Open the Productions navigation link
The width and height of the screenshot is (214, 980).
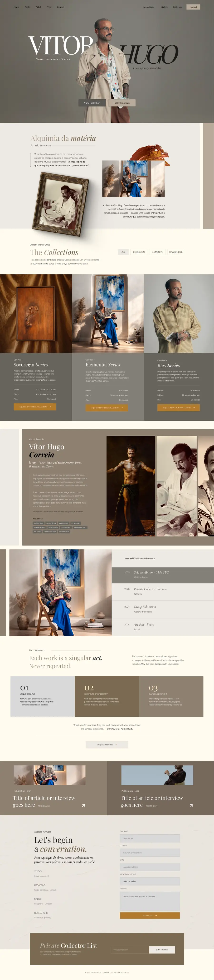click(148, 7)
